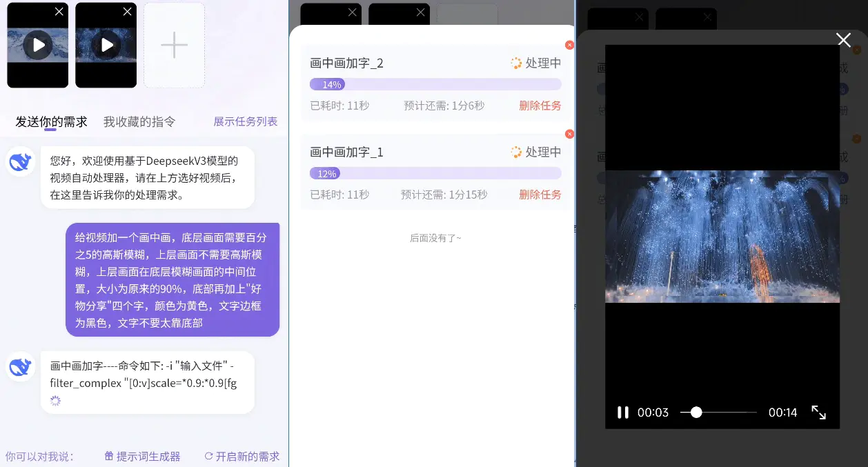Viewport: 868px width, 467px height.
Task: Cancel task 画中画加字_2 via its red badge
Action: coord(569,45)
